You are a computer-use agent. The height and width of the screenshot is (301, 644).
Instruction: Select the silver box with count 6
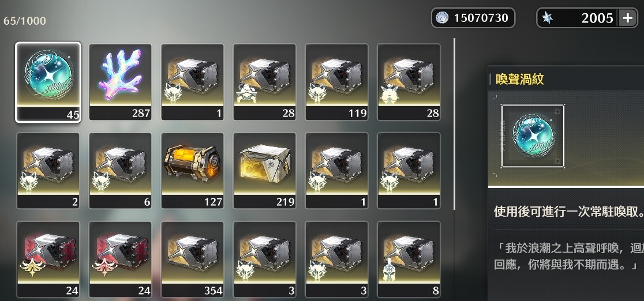click(x=121, y=171)
